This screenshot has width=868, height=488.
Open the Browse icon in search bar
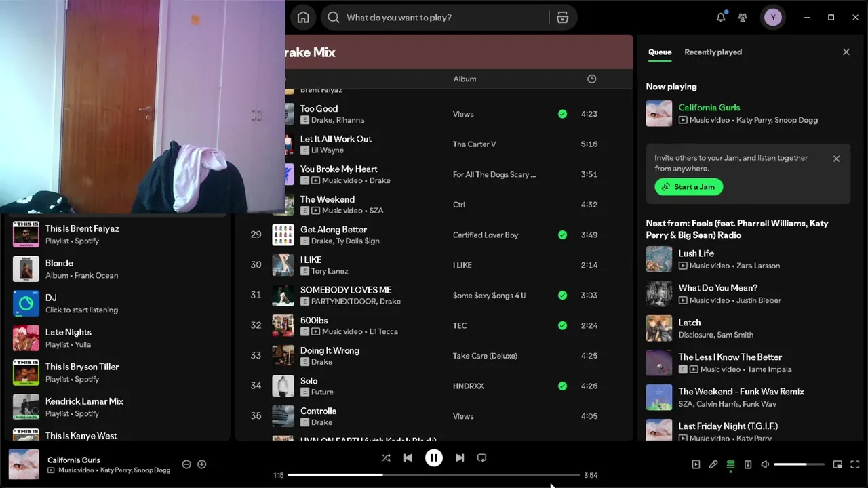(562, 18)
